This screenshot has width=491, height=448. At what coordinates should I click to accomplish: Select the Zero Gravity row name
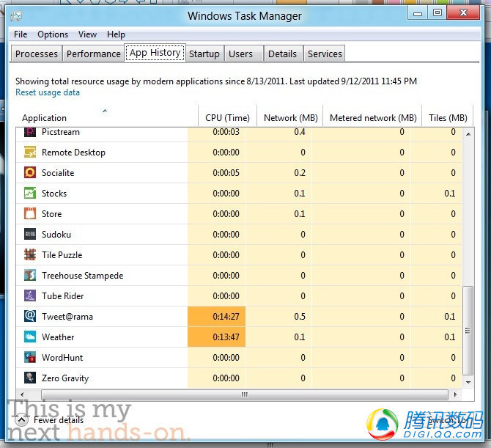point(65,378)
